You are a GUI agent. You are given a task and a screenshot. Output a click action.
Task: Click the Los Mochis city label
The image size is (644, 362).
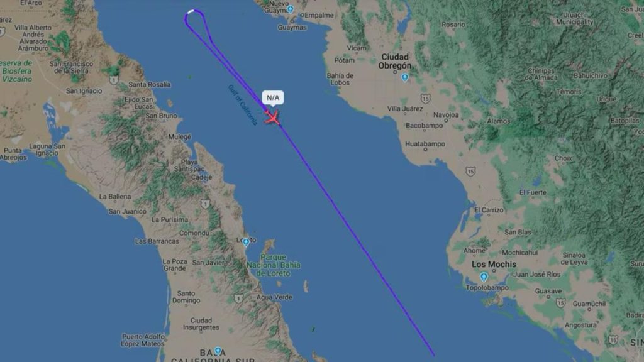494,265
